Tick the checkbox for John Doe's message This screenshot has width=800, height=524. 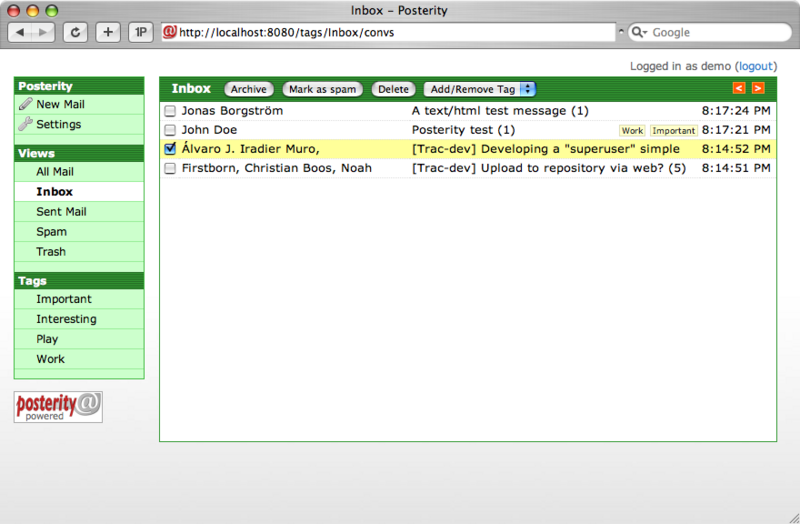[170, 130]
